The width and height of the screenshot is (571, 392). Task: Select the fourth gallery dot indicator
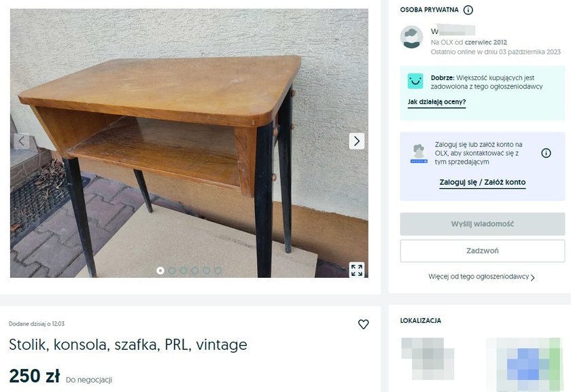point(195,270)
